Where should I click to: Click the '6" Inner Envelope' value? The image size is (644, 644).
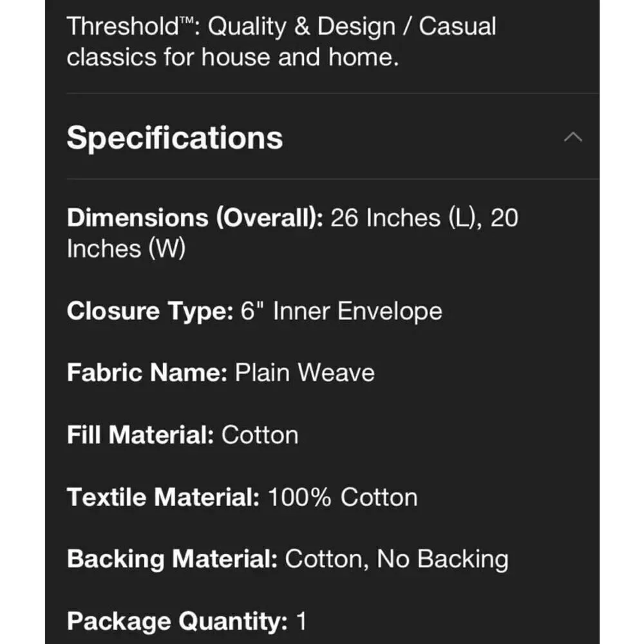pos(341,311)
